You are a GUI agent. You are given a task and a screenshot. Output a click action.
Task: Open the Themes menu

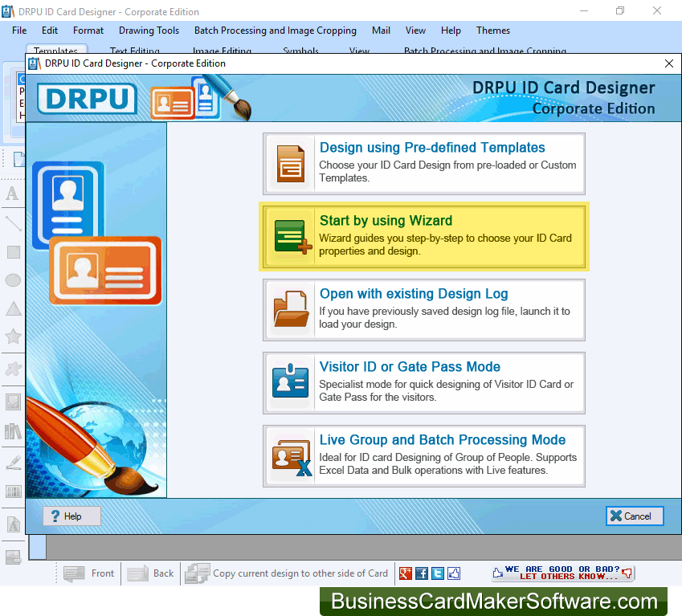click(492, 31)
